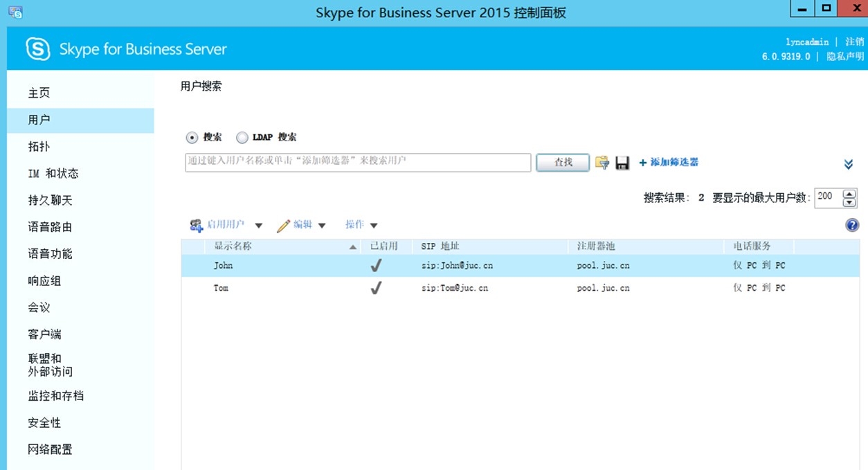Click the version number 6.0.9319.0
868x470 pixels.
tap(786, 57)
